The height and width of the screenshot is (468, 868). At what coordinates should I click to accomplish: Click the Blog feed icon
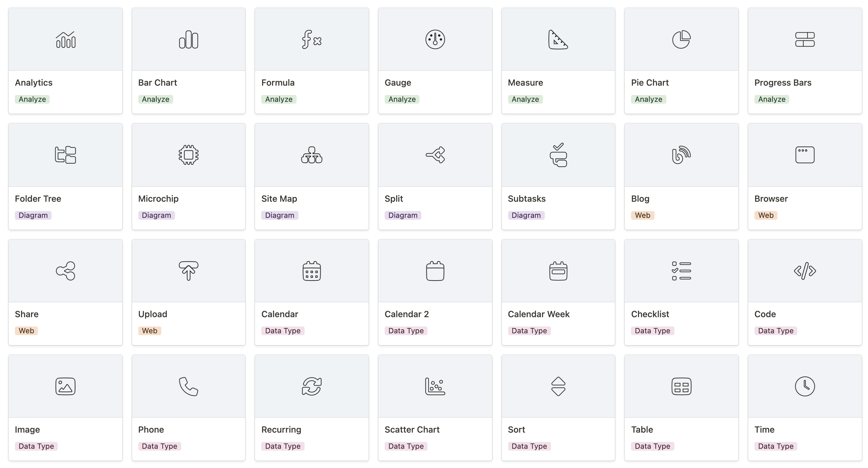pyautogui.click(x=681, y=155)
